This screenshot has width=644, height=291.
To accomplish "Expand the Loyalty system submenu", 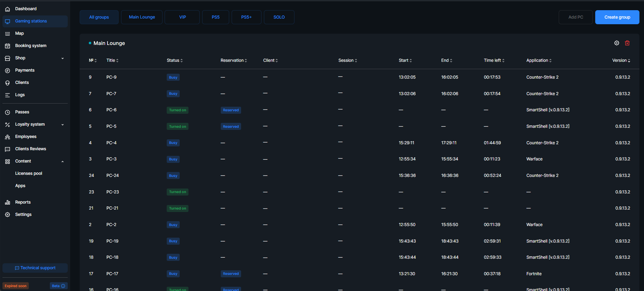I will (x=62, y=125).
